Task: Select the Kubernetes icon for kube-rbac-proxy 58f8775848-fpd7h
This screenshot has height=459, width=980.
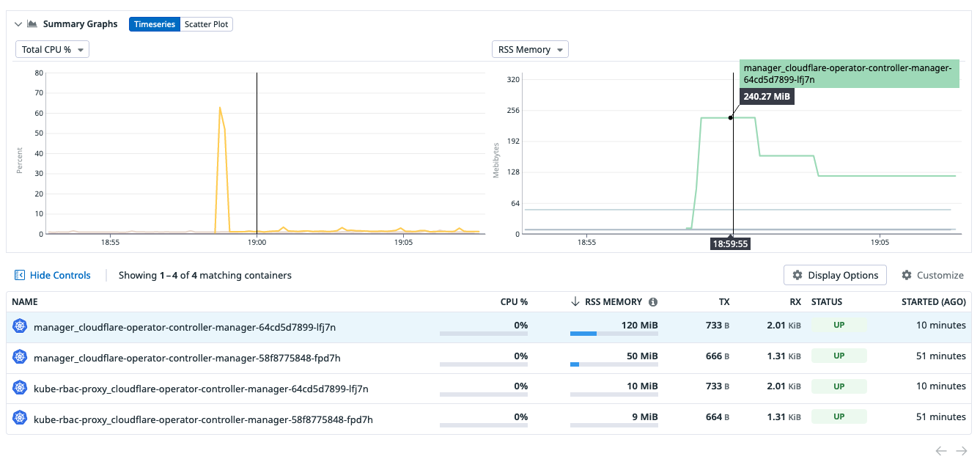Action: pos(20,417)
